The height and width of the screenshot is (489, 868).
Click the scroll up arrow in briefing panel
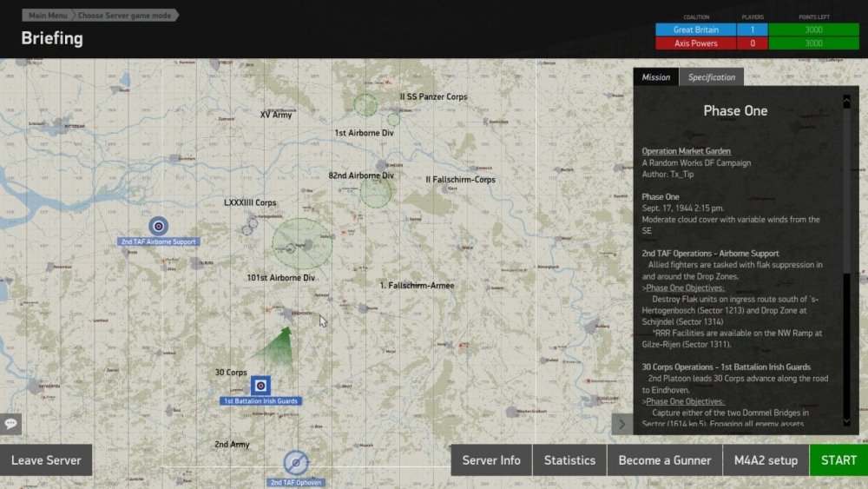[x=847, y=101]
